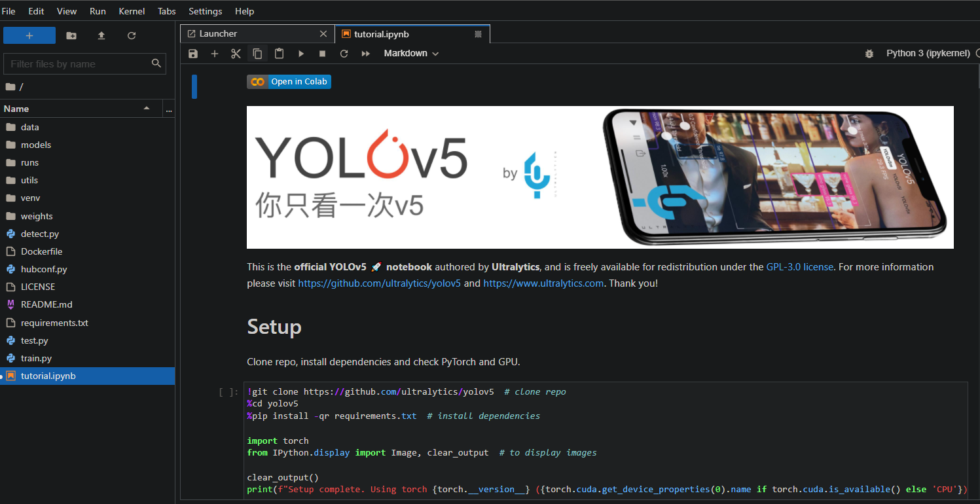Screen dimensions: 980x504
Task: Open the www.ultralytics.com link
Action: [x=543, y=283]
